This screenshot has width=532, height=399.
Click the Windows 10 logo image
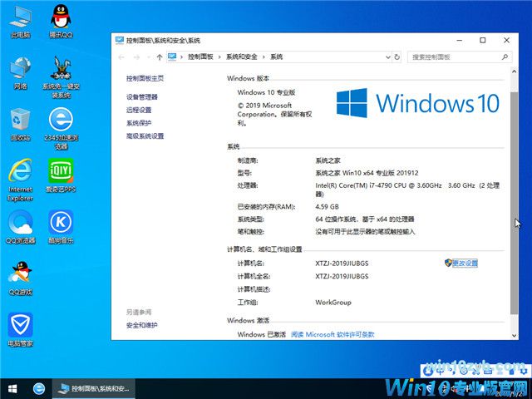(418, 103)
